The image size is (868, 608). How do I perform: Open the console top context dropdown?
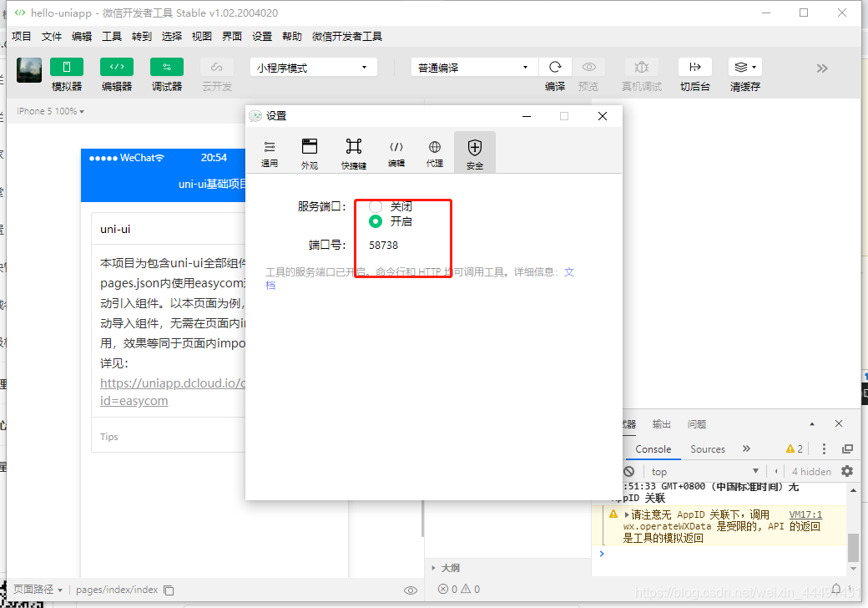point(704,471)
